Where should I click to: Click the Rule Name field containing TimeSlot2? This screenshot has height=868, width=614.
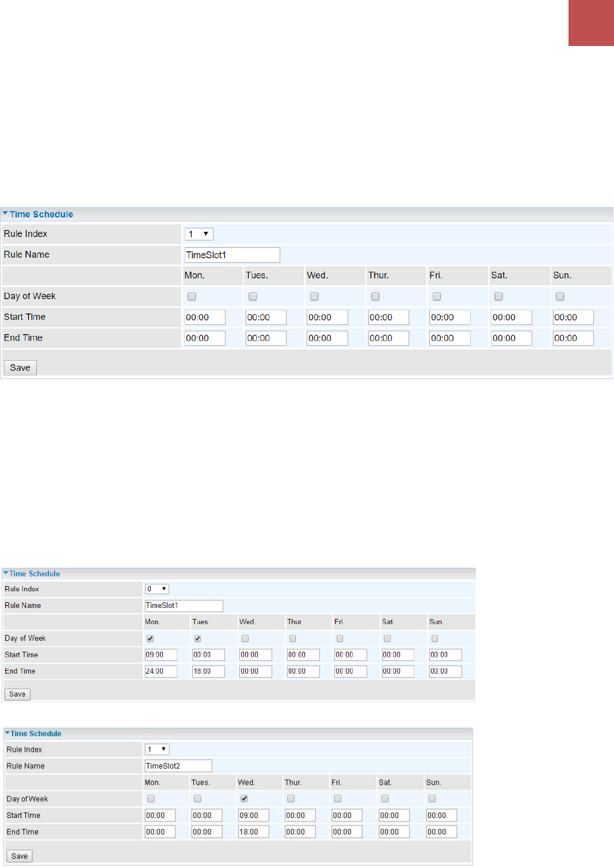tap(178, 766)
